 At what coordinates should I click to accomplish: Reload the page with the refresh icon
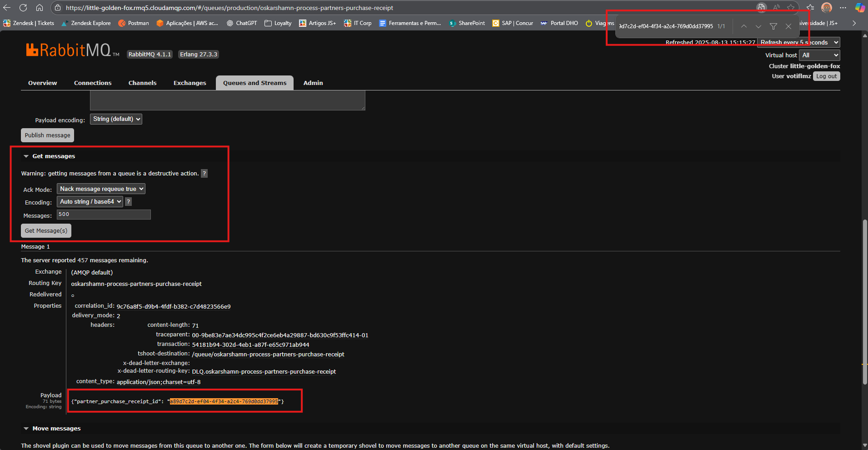point(23,8)
